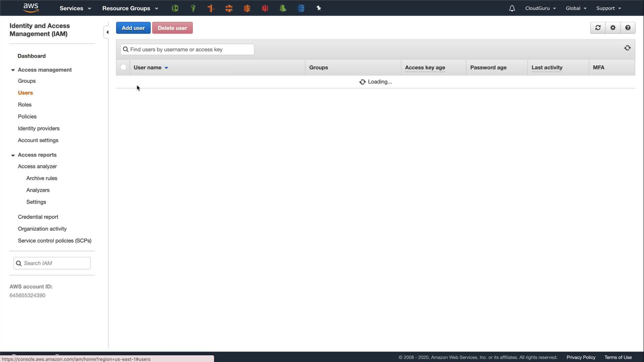Viewport: 644px width, 362px height.
Task: Navigate to Policies in sidebar
Action: click(x=27, y=116)
